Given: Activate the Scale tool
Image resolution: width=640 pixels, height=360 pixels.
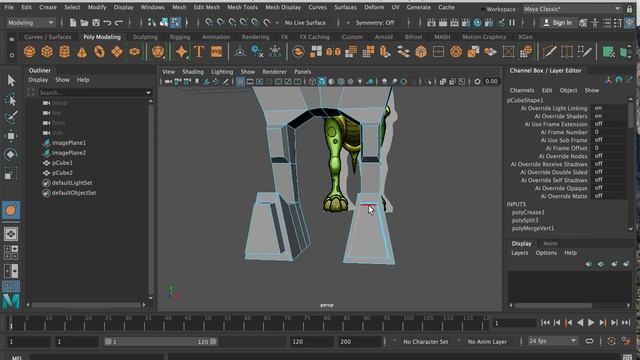Looking at the screenshot, I should click(x=11, y=173).
